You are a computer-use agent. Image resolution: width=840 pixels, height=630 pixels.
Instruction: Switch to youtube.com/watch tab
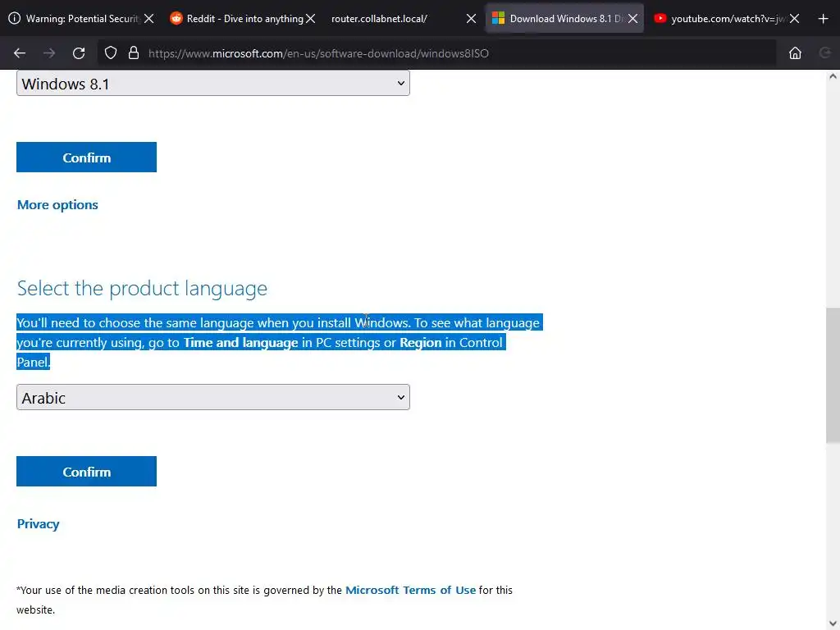728,19
